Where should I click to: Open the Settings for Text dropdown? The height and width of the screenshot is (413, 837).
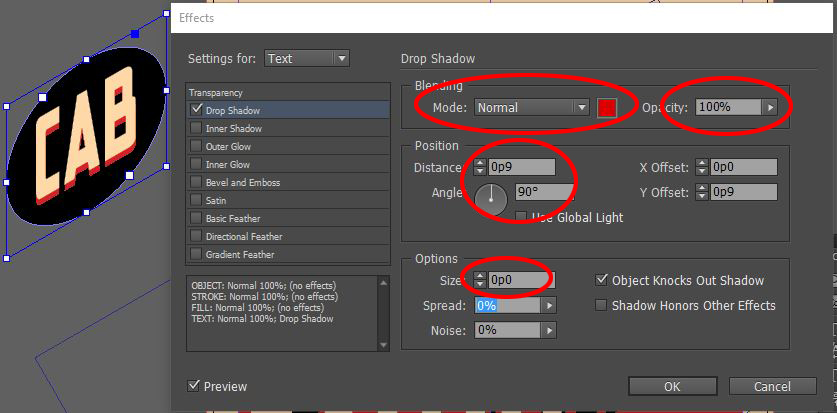[x=341, y=59]
